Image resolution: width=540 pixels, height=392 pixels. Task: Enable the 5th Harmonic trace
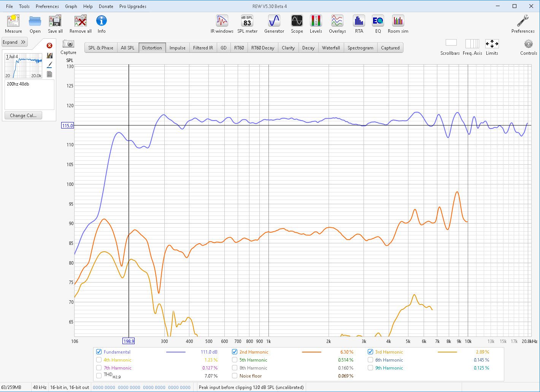pos(235,360)
